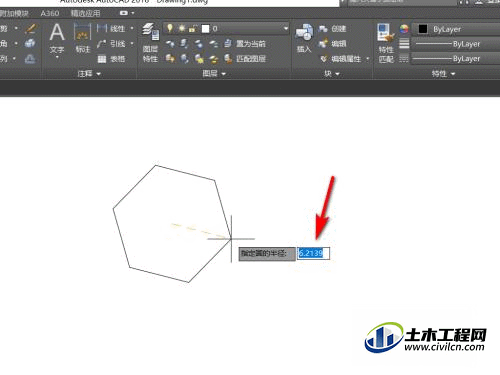The image size is (500, 375).
Task: Click the linetype icon in 特性 panel
Action: (404, 59)
